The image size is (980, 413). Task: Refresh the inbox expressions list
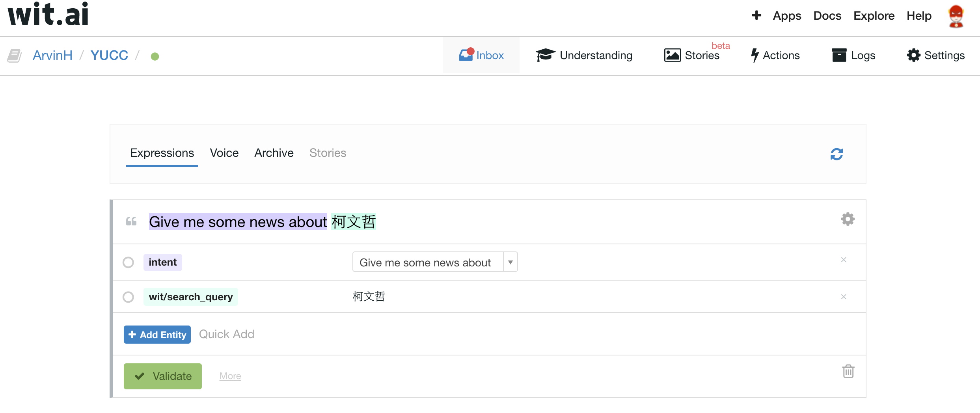837,154
